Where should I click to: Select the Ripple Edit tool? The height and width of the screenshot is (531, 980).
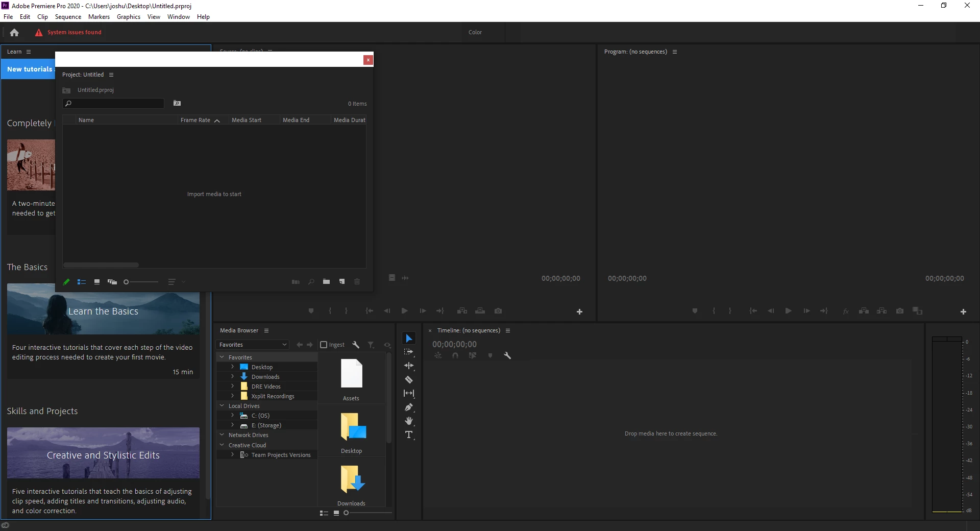tap(409, 366)
